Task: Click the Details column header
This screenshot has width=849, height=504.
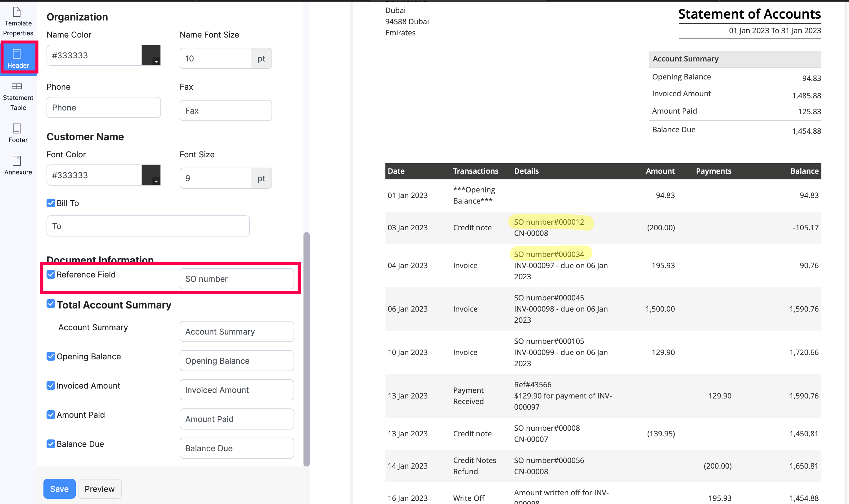Action: click(x=526, y=171)
